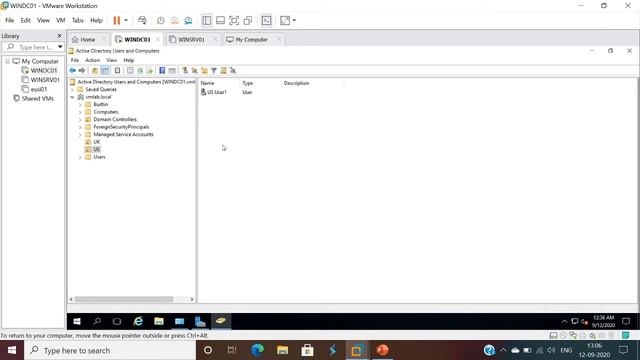Image resolution: width=640 pixels, height=360 pixels.
Task: Collapse My Computer in the library tree
Action: click(x=7, y=61)
